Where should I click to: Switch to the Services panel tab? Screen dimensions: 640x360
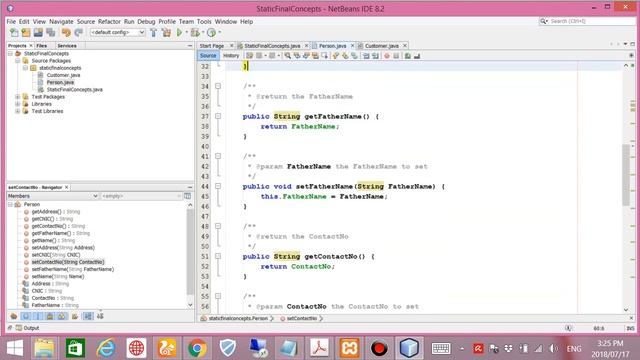(x=67, y=46)
